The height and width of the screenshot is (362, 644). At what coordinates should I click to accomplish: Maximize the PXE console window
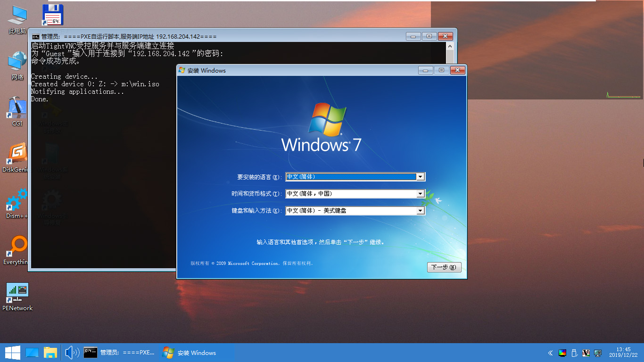429,36
